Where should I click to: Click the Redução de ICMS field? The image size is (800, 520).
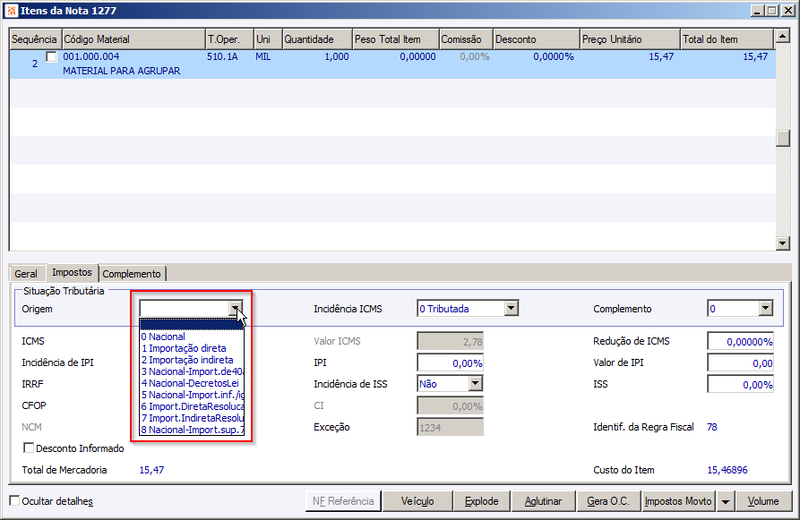740,341
